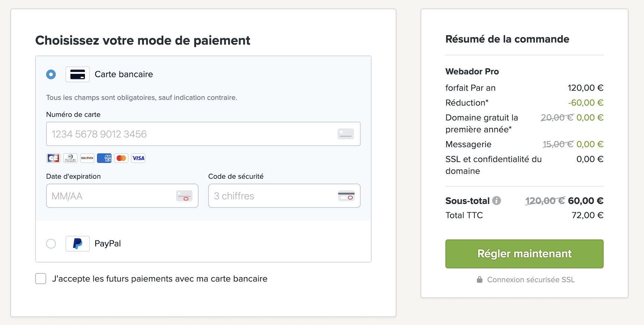This screenshot has width=644, height=325.
Task: Click the American Express logo
Action: tap(105, 158)
